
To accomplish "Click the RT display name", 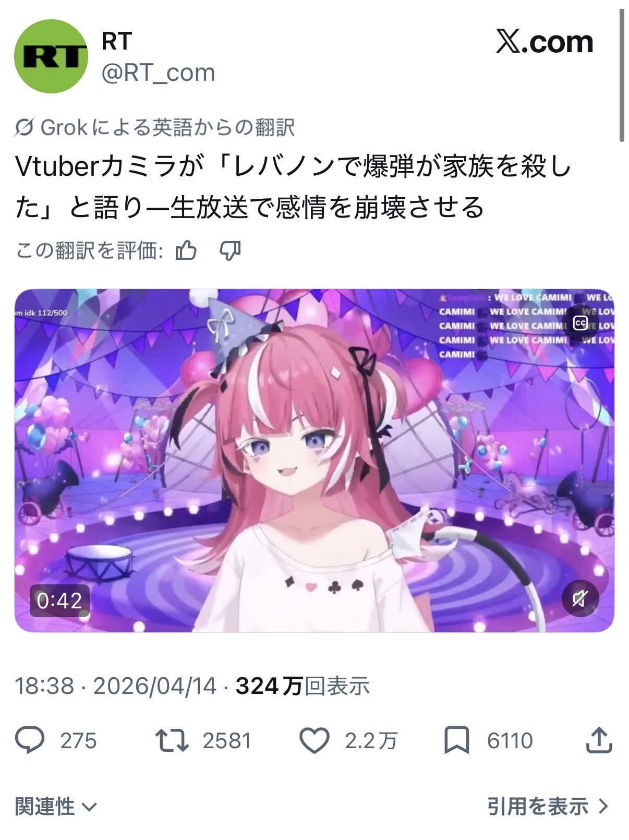I will [117, 41].
